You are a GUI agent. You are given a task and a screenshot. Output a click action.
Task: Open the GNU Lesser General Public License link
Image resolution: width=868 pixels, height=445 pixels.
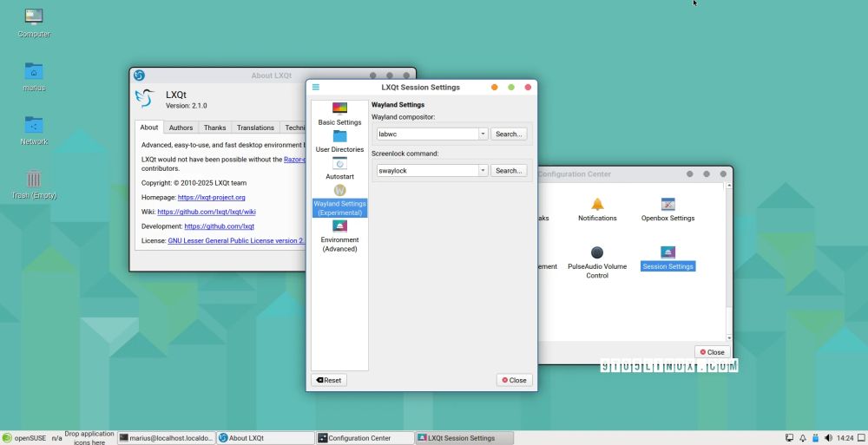236,241
